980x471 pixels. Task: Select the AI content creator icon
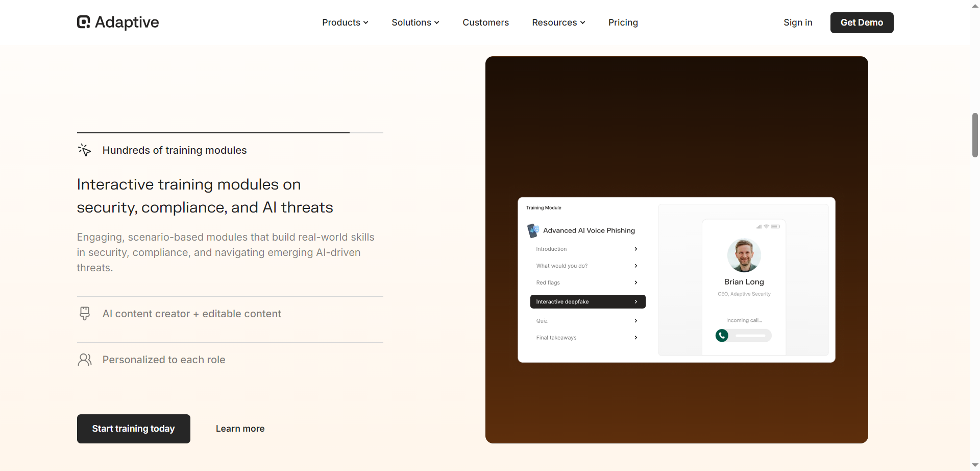(85, 313)
